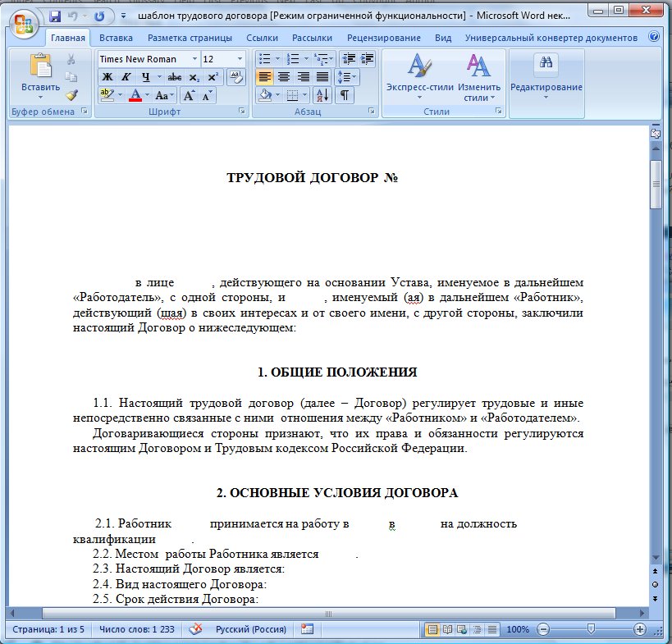Click Изменить стили button
Viewport: 672px width, 644px height.
tap(478, 77)
